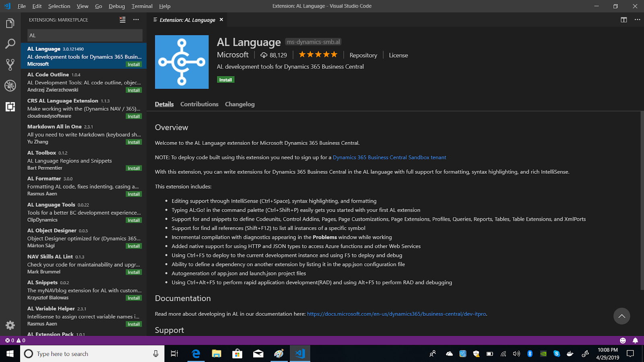
Task: Click the Microsoft publisher name
Action: 233,55
